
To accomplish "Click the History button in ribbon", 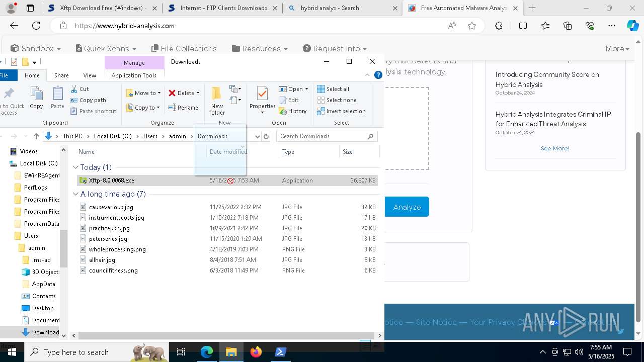I will 293,111.
